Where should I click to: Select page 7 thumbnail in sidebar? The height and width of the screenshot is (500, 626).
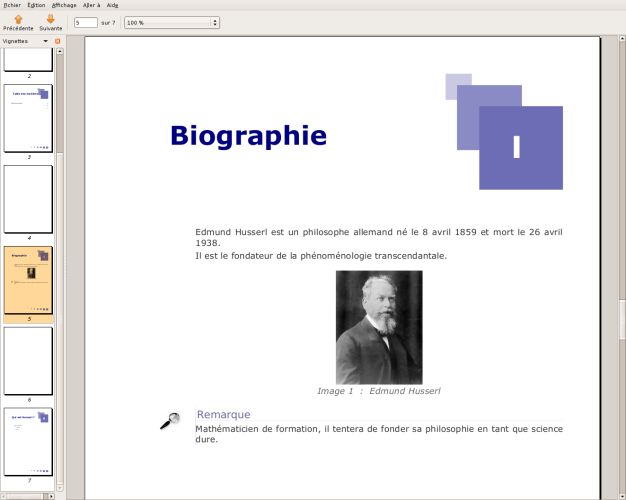tap(28, 440)
